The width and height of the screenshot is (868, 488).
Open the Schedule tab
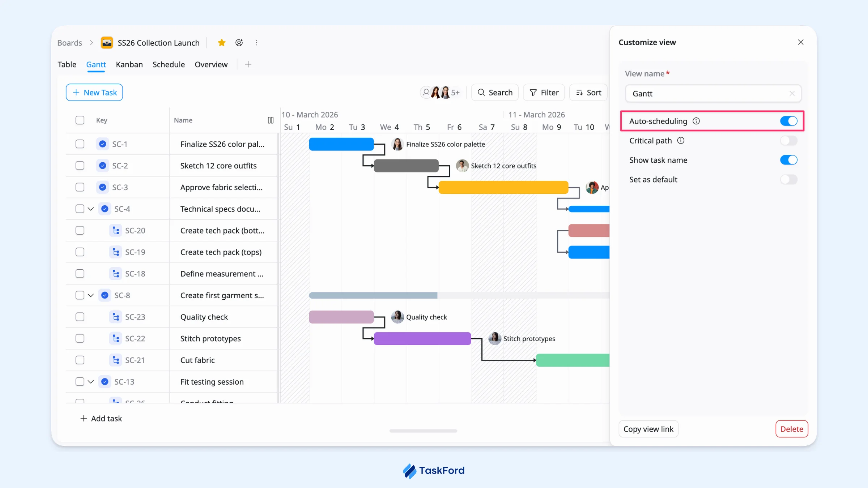coord(169,64)
